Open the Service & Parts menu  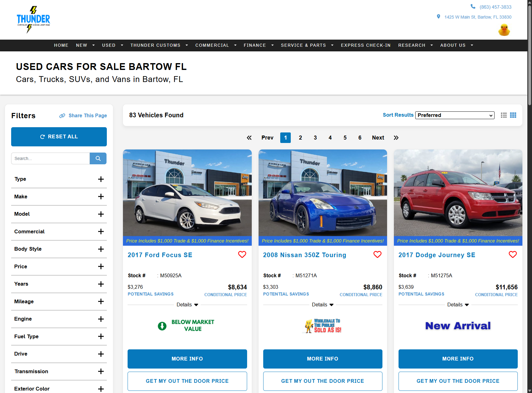tap(307, 45)
